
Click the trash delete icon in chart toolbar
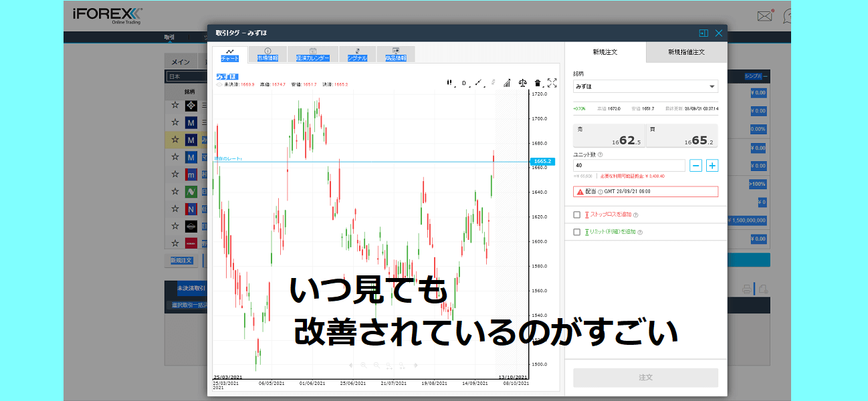coord(538,83)
